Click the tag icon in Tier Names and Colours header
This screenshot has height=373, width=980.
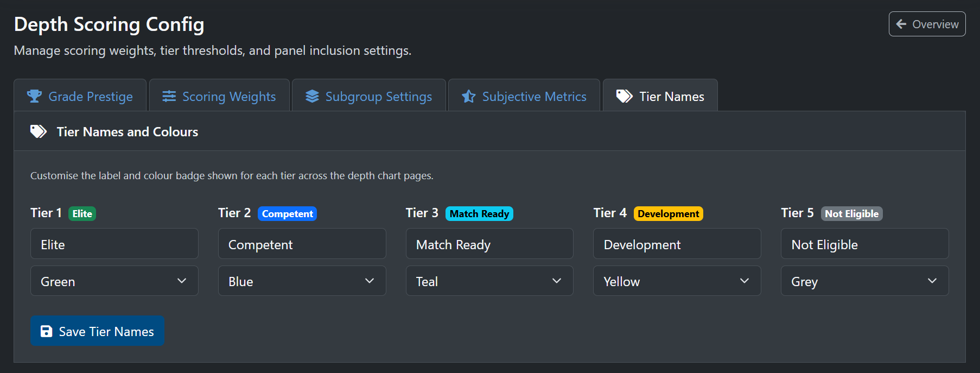(38, 131)
